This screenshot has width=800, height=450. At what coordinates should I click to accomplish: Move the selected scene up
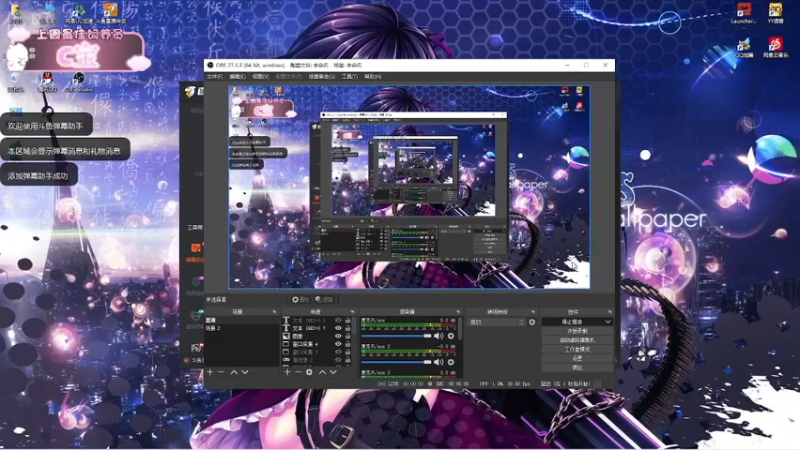[x=234, y=372]
